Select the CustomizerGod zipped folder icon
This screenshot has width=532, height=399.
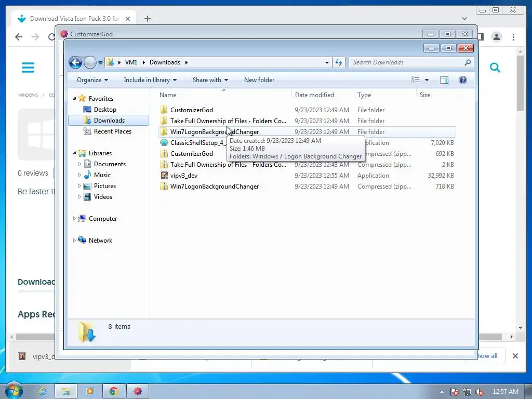tap(164, 153)
